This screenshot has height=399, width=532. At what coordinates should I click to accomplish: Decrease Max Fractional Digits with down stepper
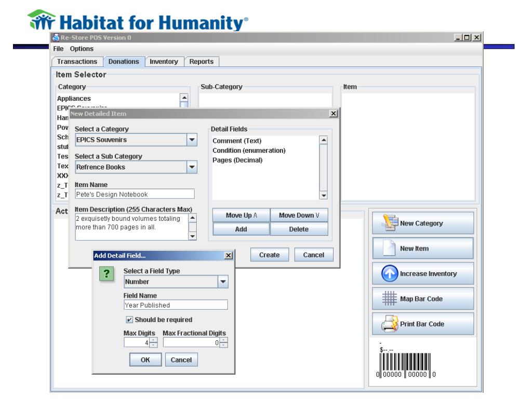223,345
